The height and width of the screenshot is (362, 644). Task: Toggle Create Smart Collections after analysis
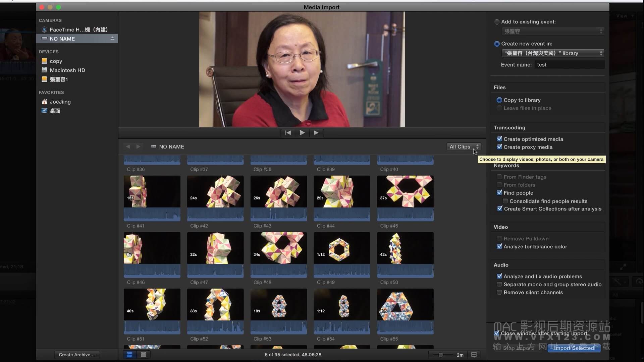tap(499, 208)
